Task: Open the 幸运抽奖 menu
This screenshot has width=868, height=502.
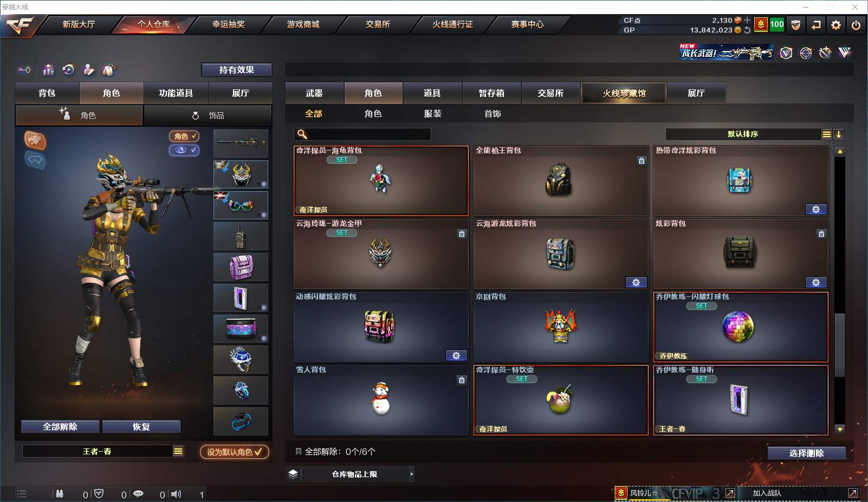Action: coord(228,24)
